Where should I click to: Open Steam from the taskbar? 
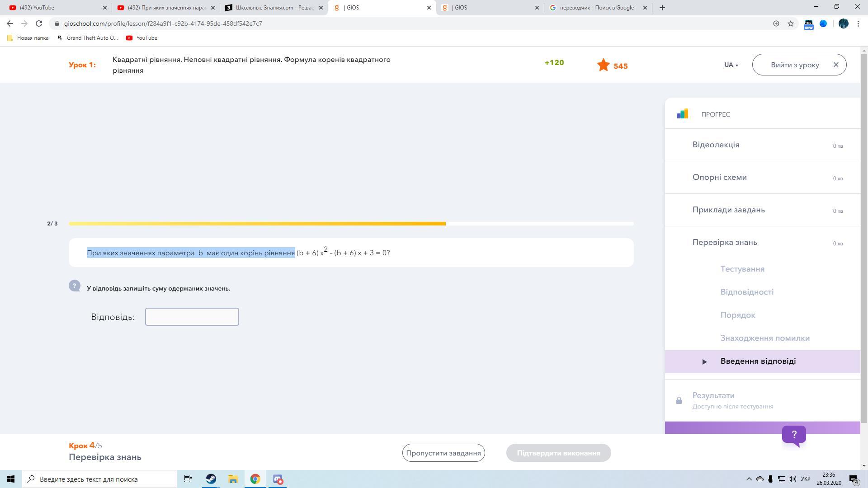[x=211, y=479]
